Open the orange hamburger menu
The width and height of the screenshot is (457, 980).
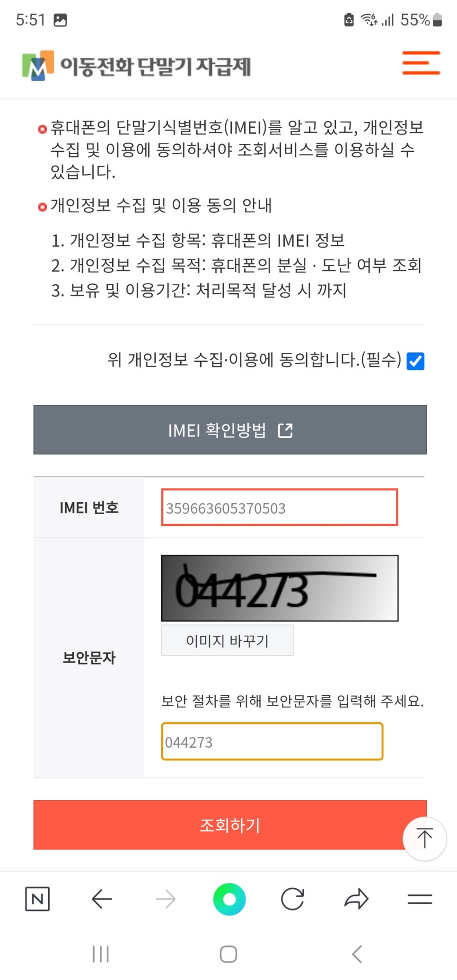[x=421, y=63]
